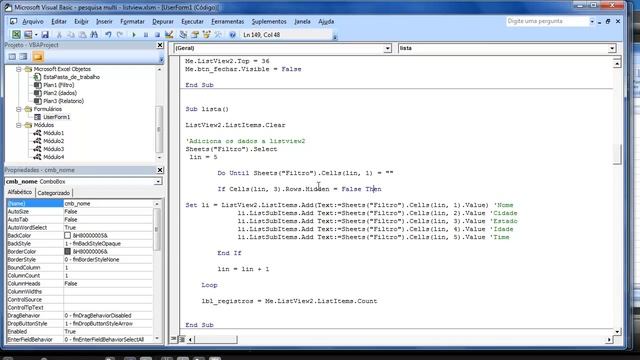640x360 pixels.
Task: Open the Object Browser toolbar icon
Action: [207, 35]
